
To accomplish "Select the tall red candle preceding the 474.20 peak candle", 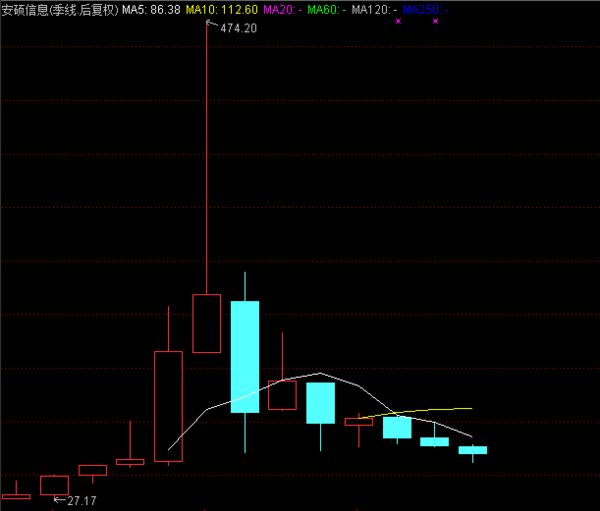I will click(x=168, y=406).
